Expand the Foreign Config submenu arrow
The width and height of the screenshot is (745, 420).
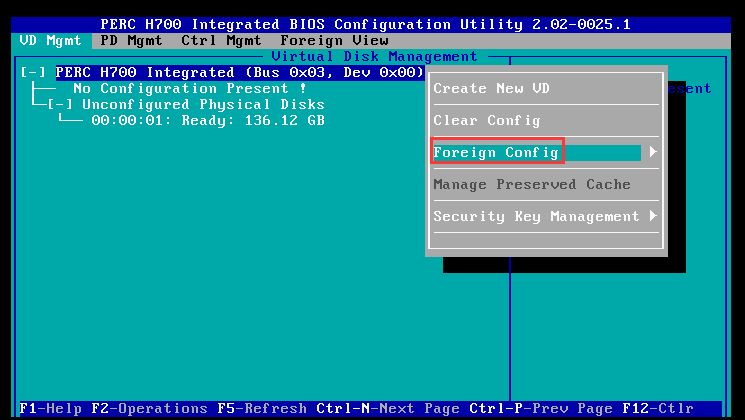point(653,152)
